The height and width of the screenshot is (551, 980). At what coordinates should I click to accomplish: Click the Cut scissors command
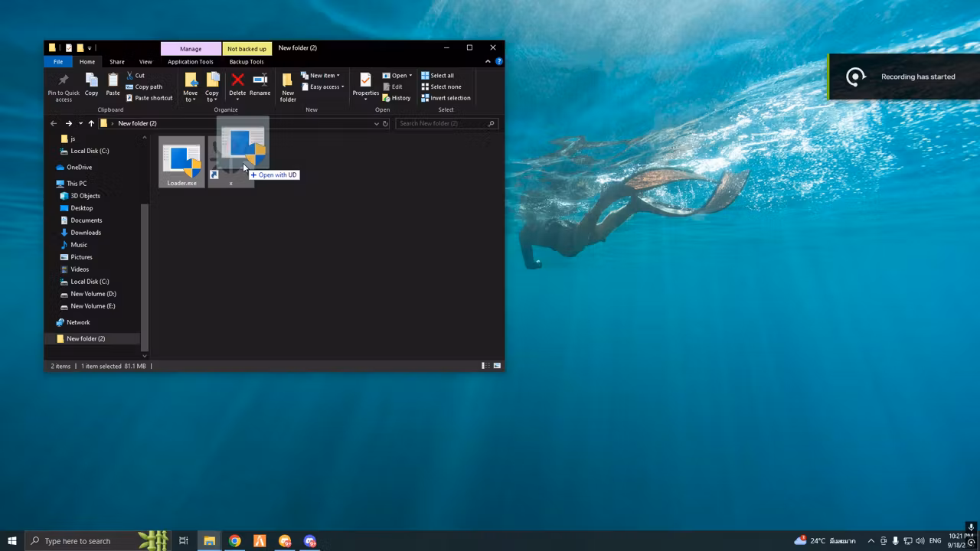[x=136, y=76]
